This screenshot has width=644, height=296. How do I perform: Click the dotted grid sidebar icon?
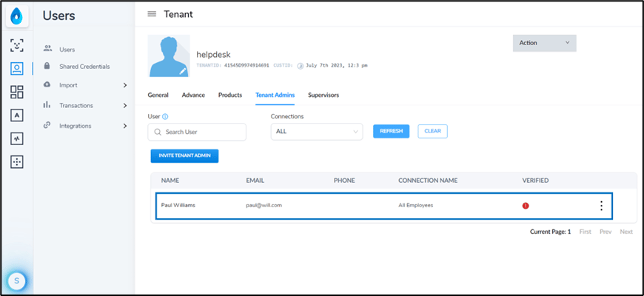[17, 162]
